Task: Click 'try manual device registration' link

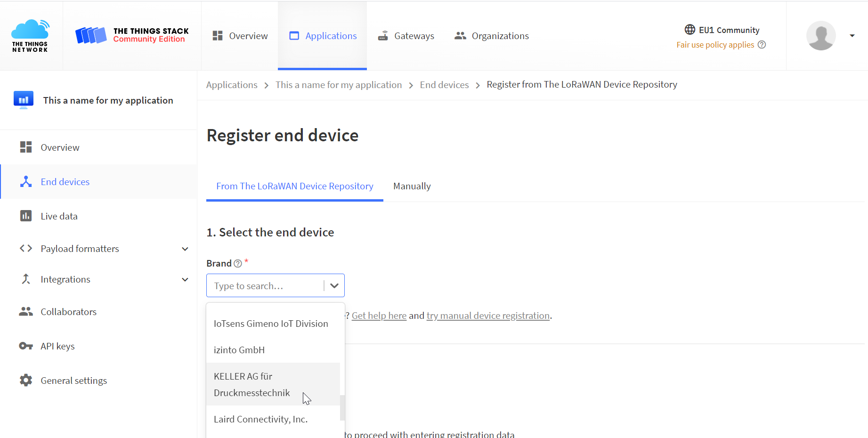Action: [488, 316]
